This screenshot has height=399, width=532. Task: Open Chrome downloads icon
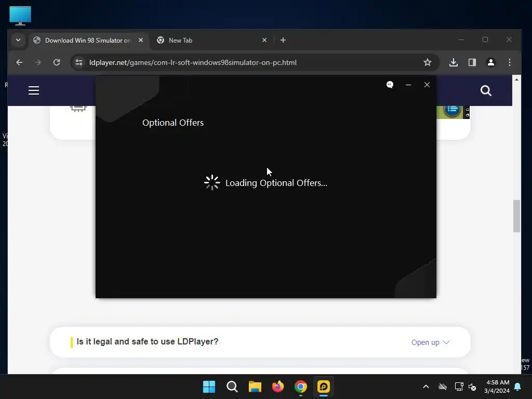coord(454,62)
